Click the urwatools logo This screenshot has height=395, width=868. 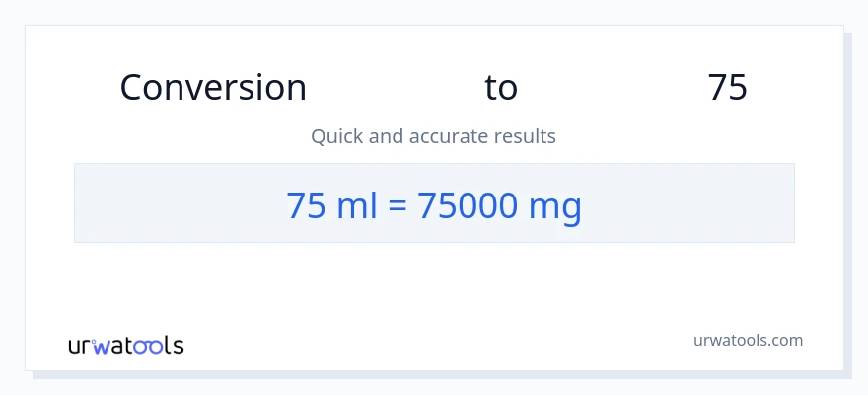(x=125, y=346)
